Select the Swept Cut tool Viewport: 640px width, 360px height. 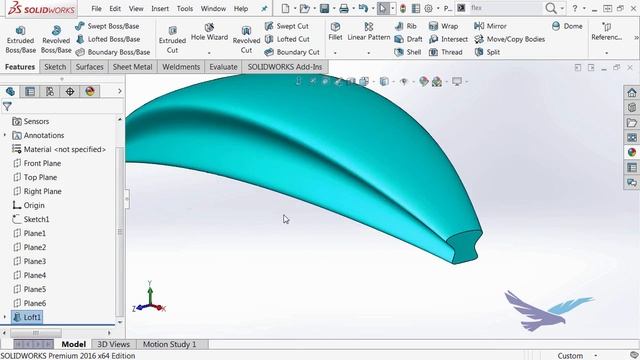pos(287,26)
